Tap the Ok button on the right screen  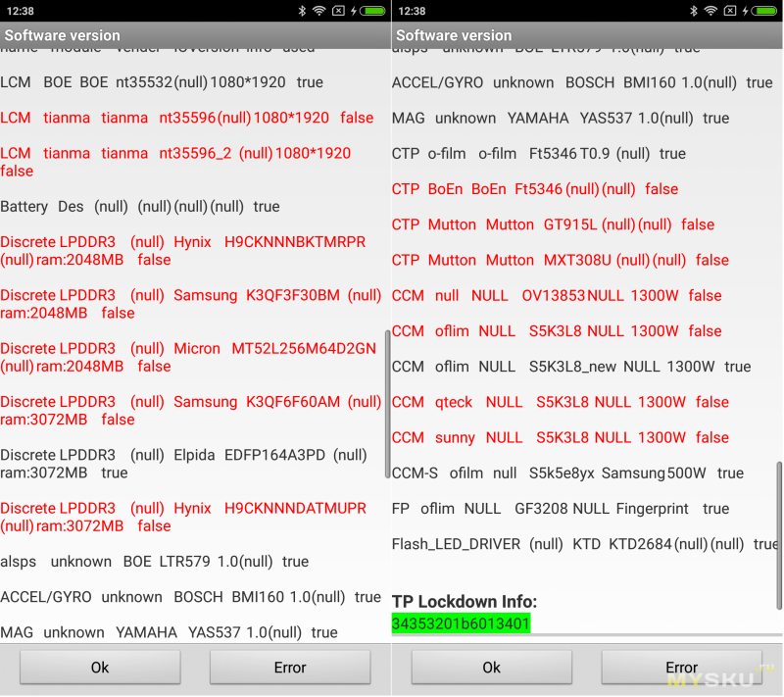pyautogui.click(x=492, y=667)
